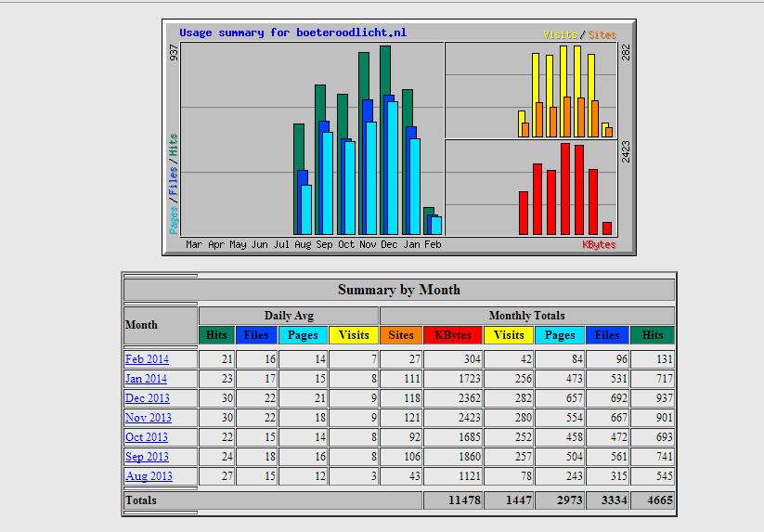Click the total visits value 1447
Screen dimensions: 764x532
tap(518, 500)
